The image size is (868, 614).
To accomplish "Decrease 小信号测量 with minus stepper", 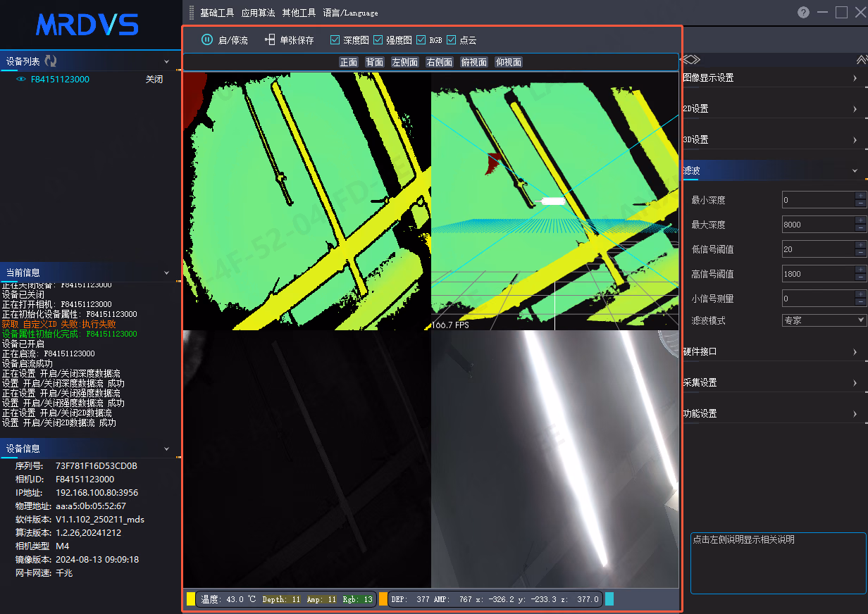I will (860, 302).
